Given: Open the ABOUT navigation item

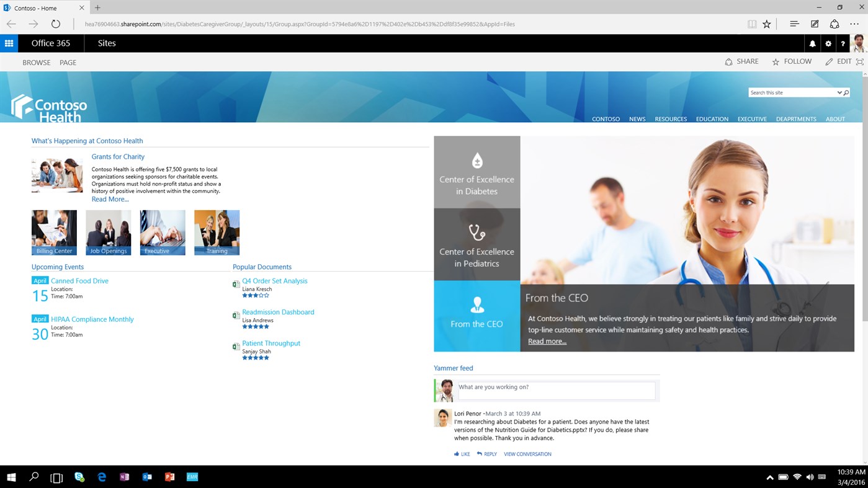Looking at the screenshot, I should 835,119.
